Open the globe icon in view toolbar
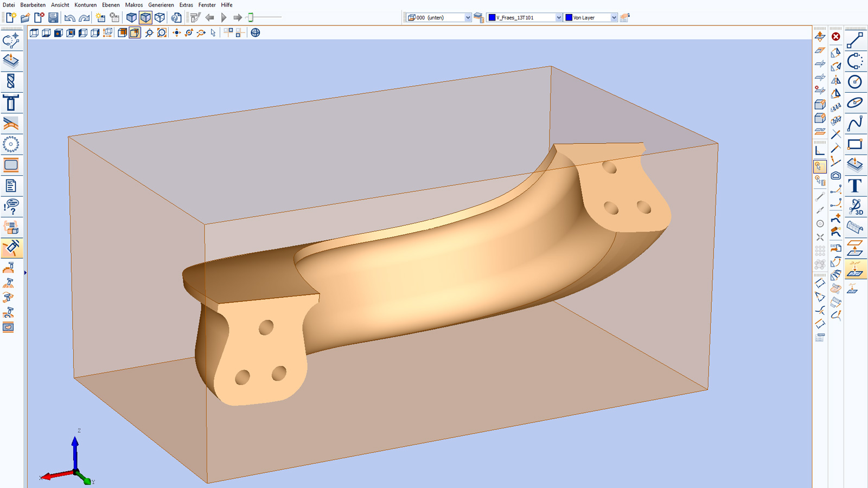 pos(256,33)
